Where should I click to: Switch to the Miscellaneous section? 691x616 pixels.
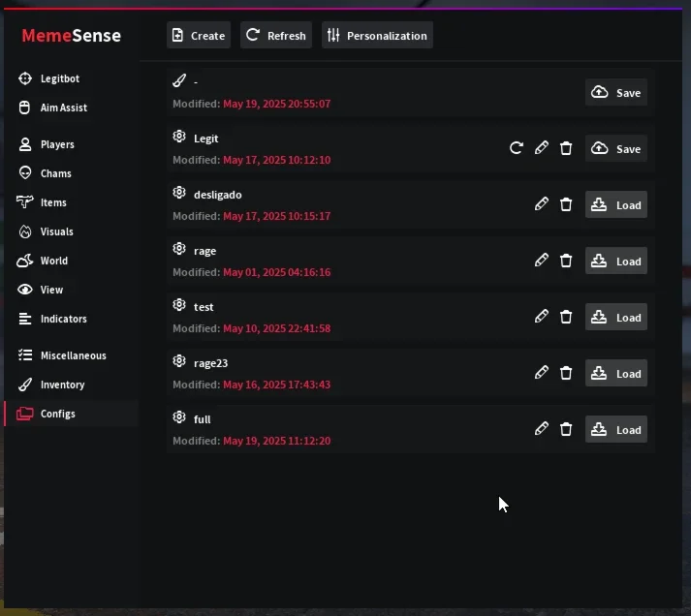(71, 355)
